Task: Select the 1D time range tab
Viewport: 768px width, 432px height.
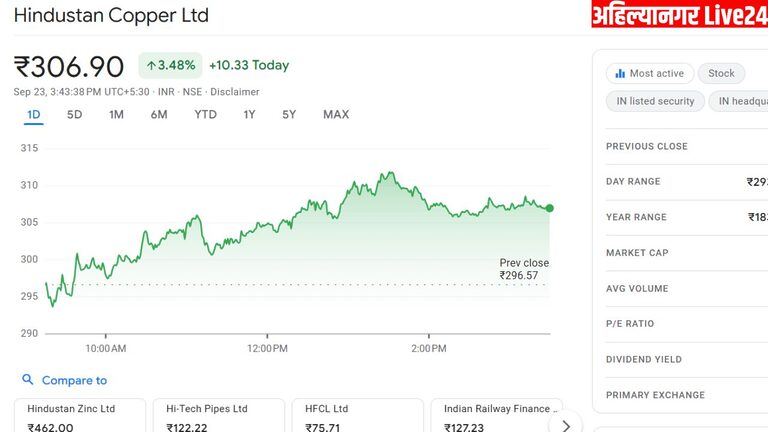Action: point(34,115)
